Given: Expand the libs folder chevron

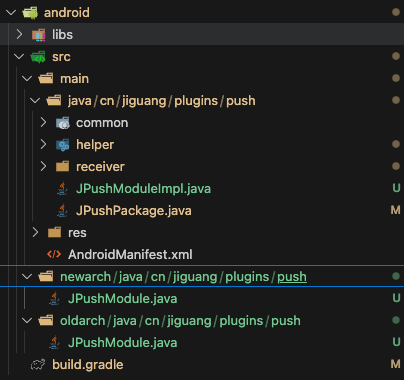Looking at the screenshot, I should [x=19, y=34].
